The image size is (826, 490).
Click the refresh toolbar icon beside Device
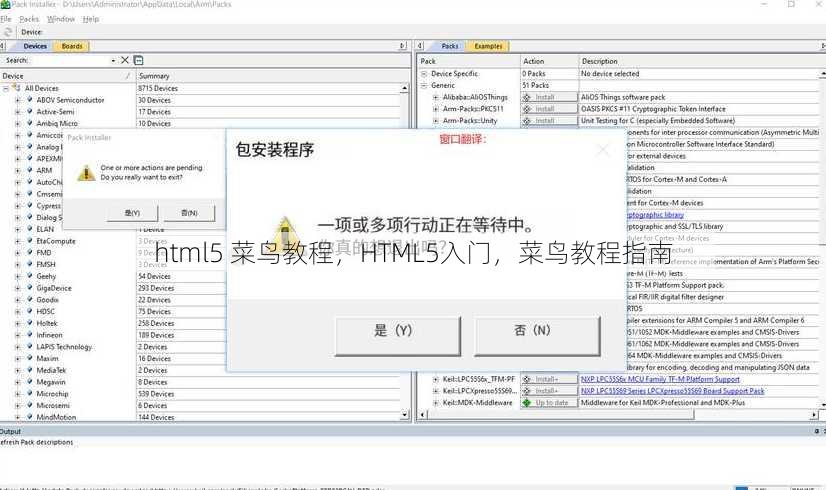click(8, 32)
